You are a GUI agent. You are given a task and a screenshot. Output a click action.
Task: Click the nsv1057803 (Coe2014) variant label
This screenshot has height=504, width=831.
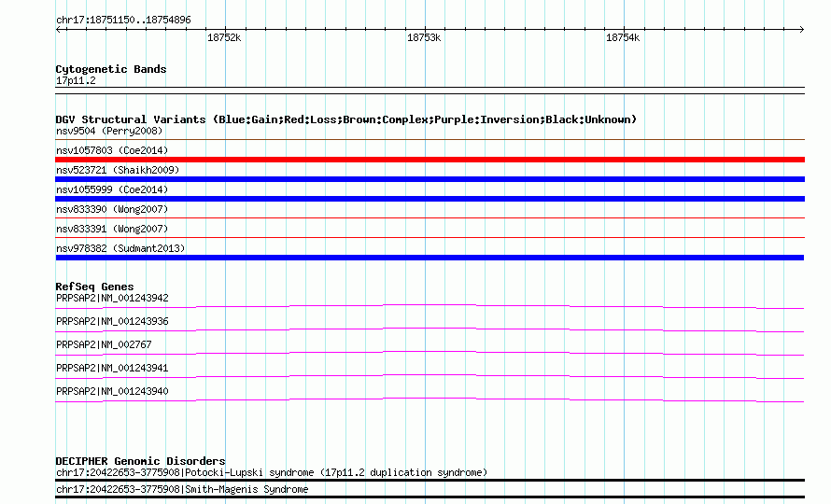pyautogui.click(x=112, y=150)
